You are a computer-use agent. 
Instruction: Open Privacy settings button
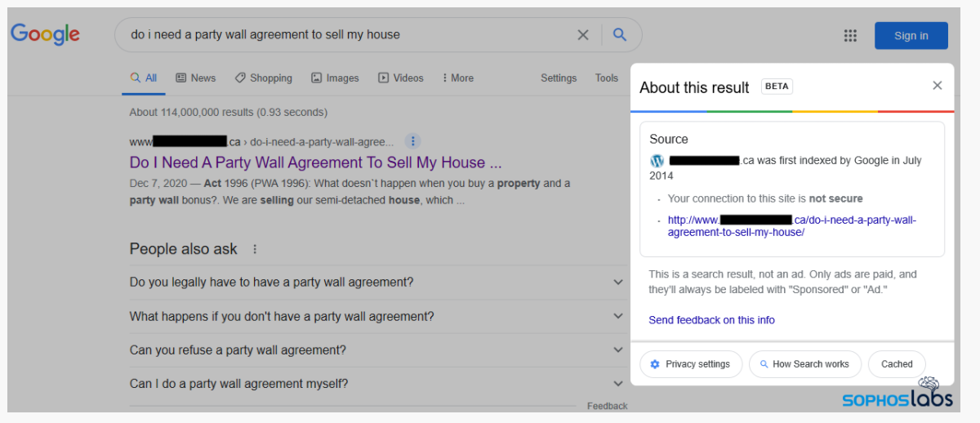pyautogui.click(x=691, y=364)
